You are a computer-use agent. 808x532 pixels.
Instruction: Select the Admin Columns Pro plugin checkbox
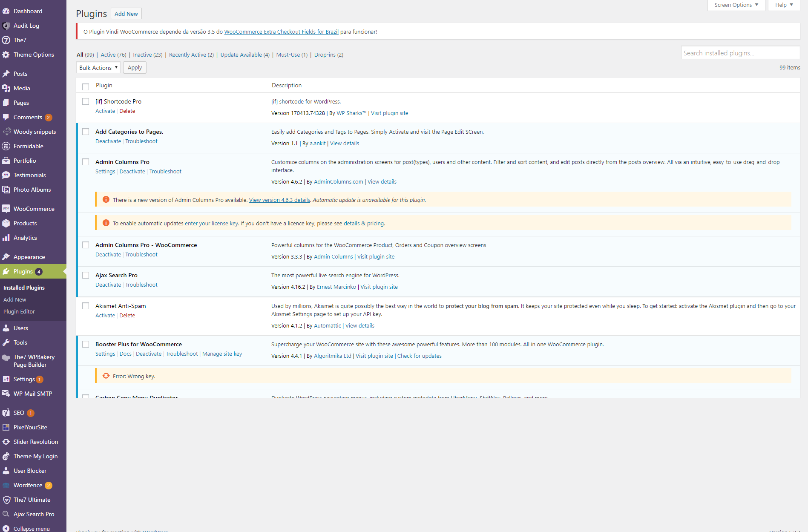(86, 162)
